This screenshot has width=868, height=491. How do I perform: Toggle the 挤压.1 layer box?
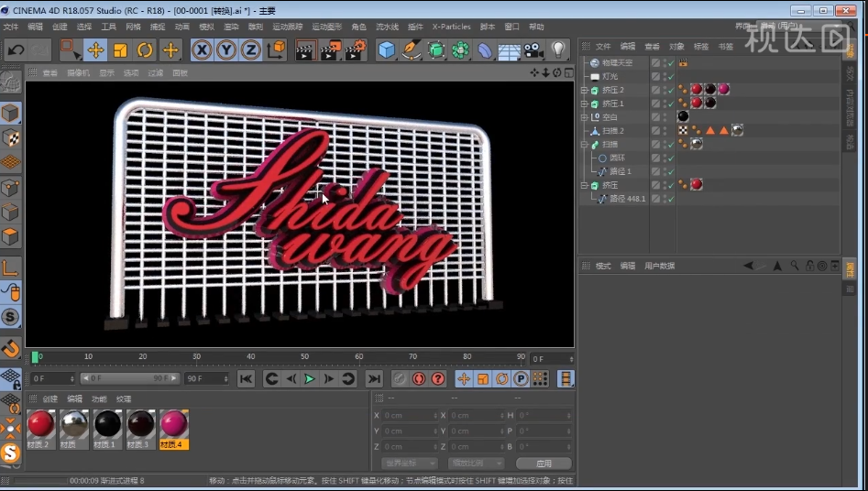pyautogui.click(x=656, y=104)
